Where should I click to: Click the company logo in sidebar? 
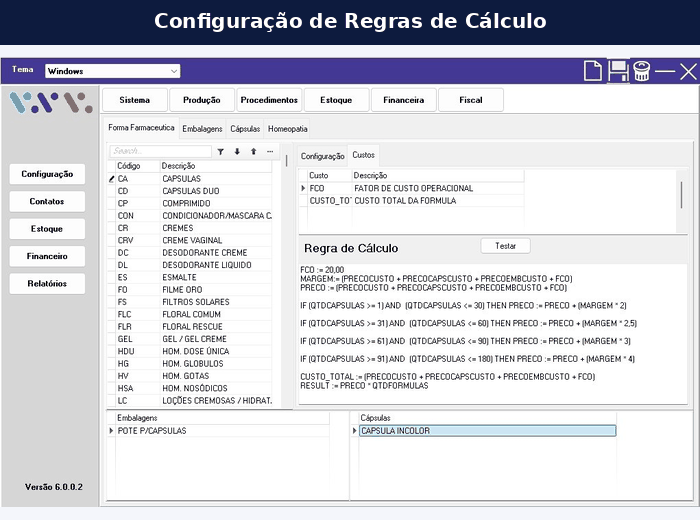(x=51, y=103)
